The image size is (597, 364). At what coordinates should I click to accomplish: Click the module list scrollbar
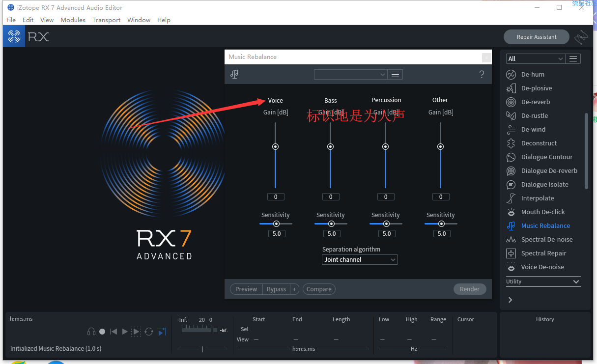point(586,151)
